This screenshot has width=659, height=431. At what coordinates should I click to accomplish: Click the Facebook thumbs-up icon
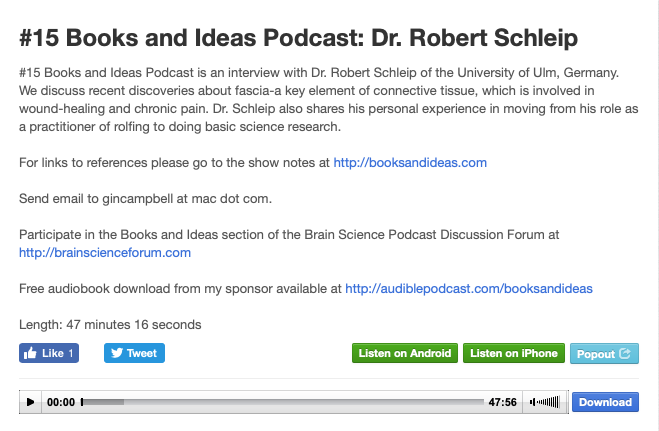pyautogui.click(x=30, y=353)
